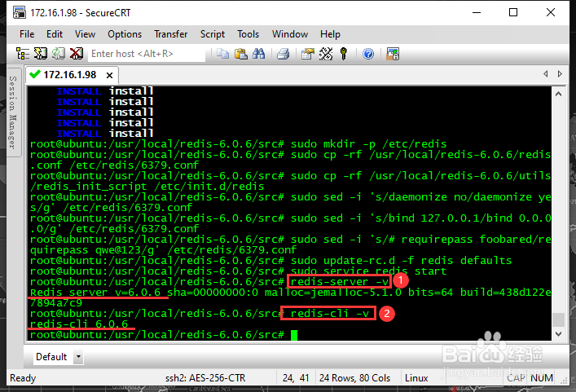
Task: Click the 'sudo service redis start' line
Action: 368,271
